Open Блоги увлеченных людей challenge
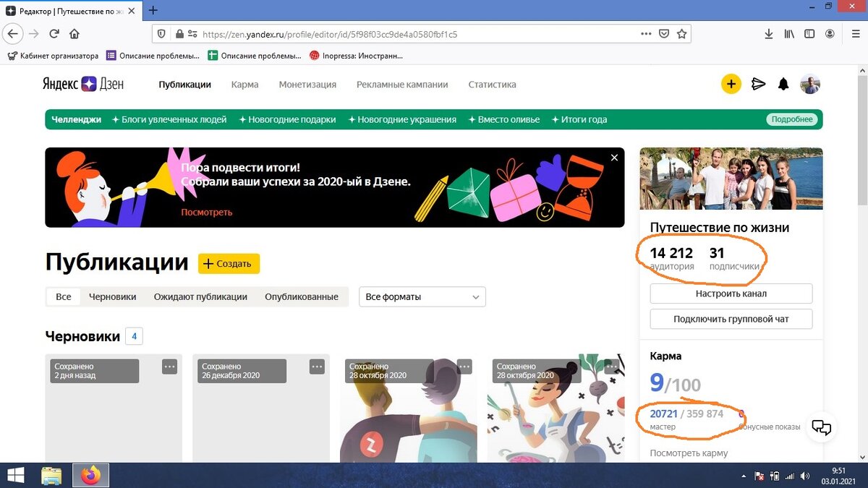 [x=169, y=119]
